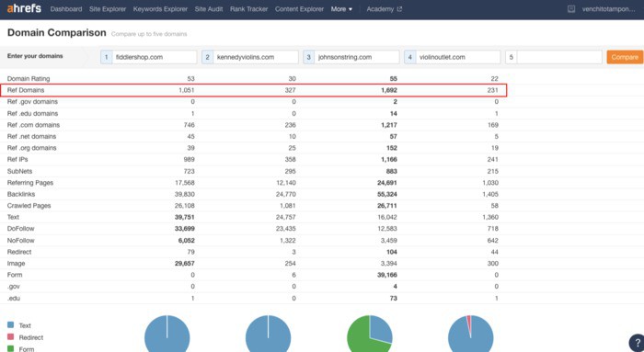Click the Referring Pages row label
The image size is (644, 352).
[30, 183]
